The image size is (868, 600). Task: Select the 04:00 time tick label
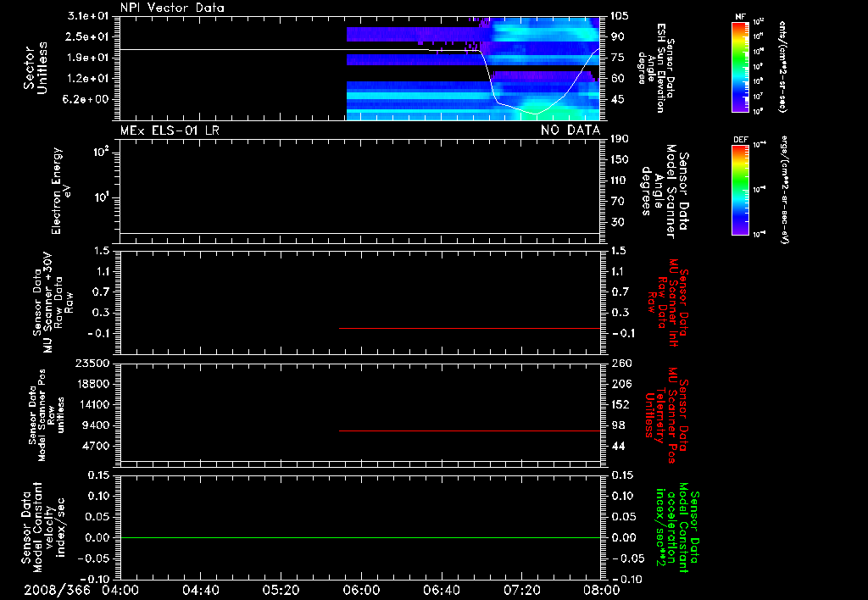click(x=120, y=590)
